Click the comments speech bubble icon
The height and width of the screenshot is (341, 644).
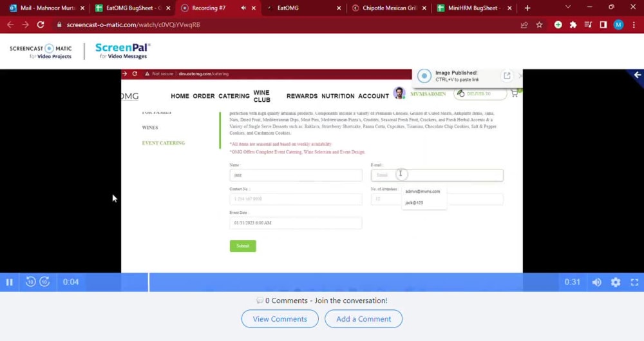coord(260,300)
